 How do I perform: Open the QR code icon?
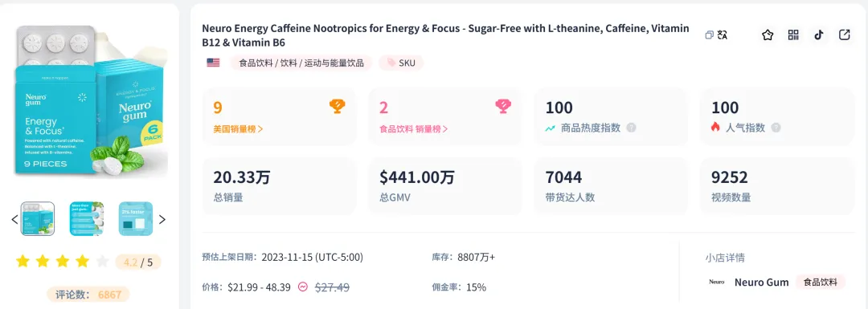[x=793, y=35]
